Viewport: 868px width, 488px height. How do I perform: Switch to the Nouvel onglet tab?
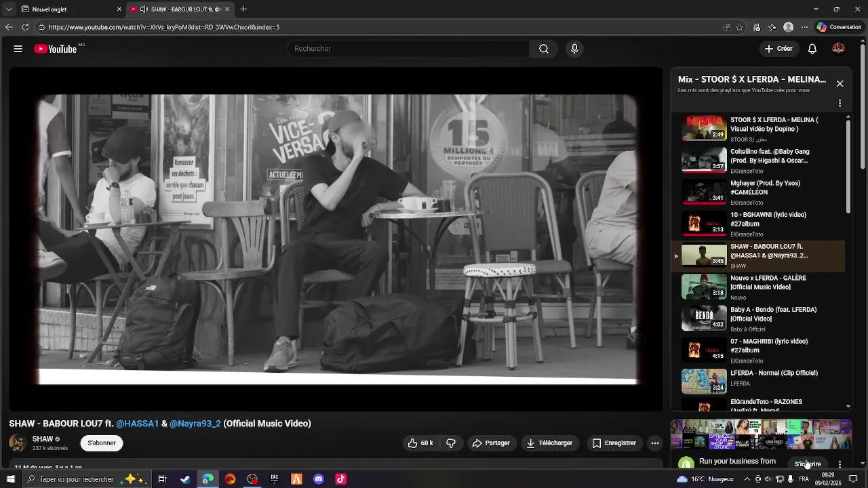(x=70, y=9)
